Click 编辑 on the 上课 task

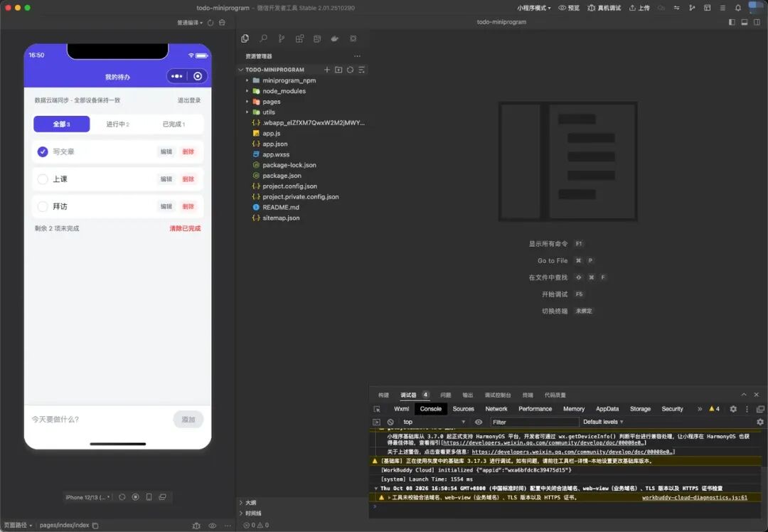point(166,179)
